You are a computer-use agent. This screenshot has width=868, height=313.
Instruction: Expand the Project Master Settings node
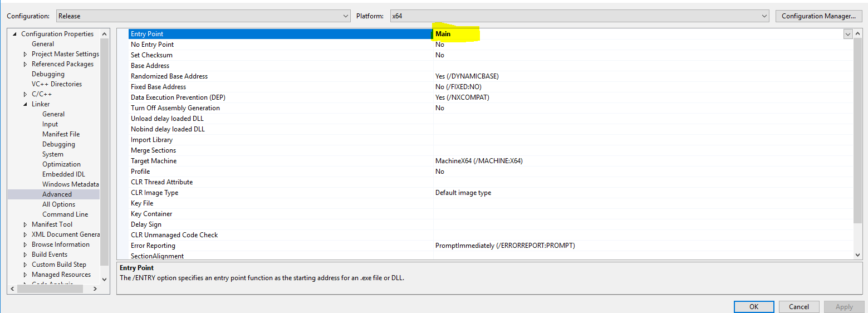(25, 55)
